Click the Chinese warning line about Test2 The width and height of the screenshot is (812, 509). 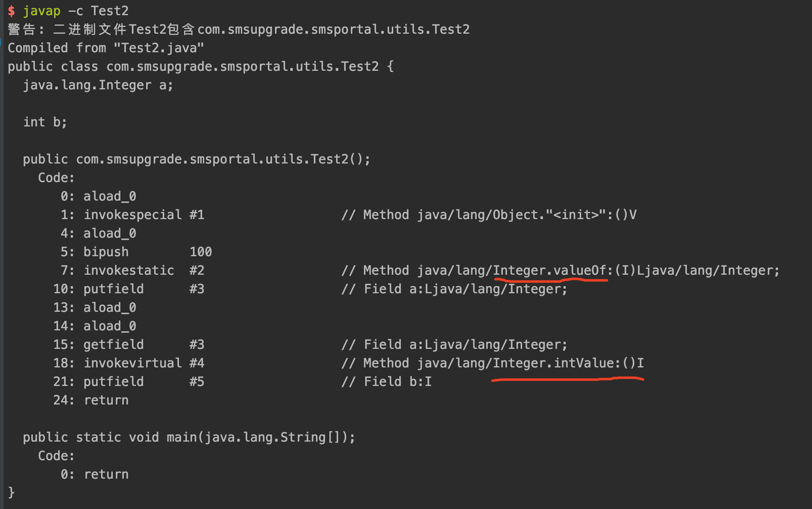(239, 29)
